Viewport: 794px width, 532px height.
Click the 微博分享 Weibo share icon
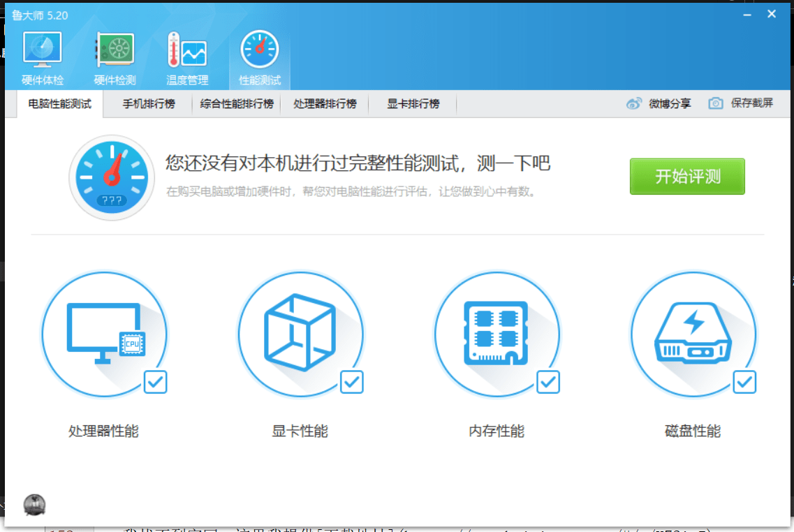634,103
